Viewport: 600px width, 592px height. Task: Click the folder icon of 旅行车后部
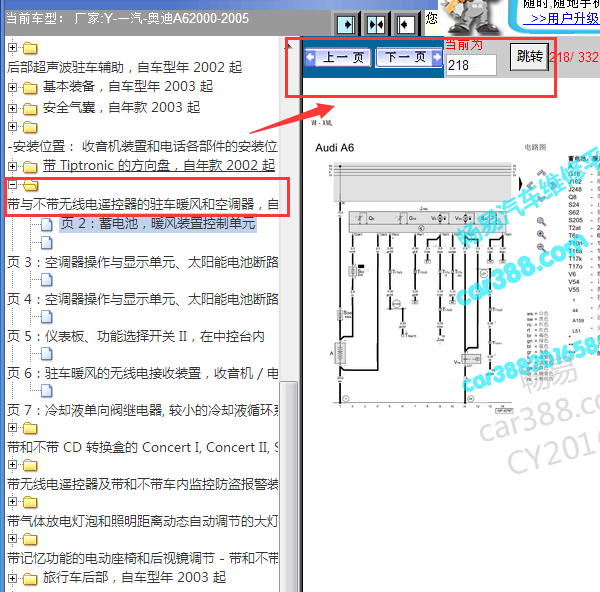(30, 579)
